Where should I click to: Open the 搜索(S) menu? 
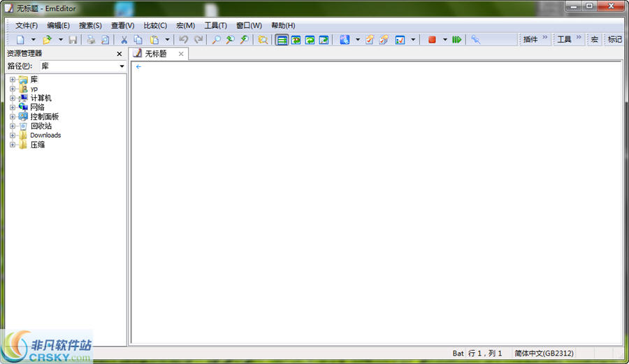90,25
